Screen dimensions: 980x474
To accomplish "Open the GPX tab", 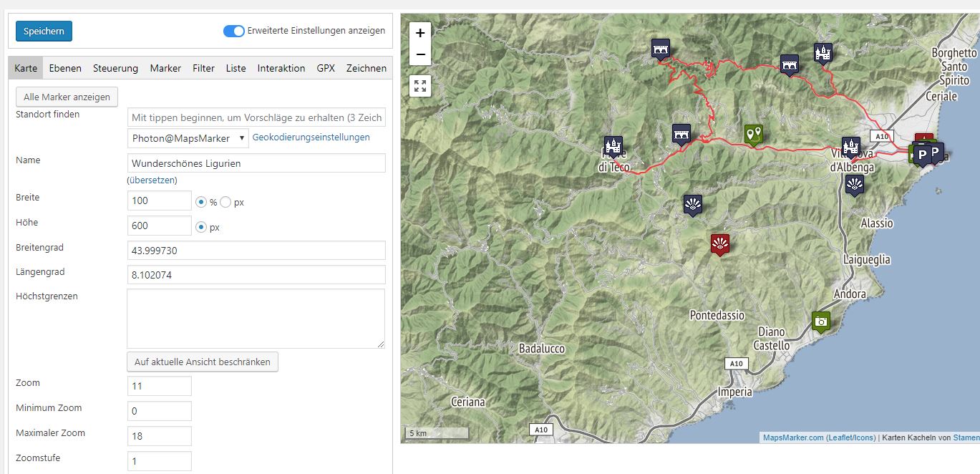I will [x=326, y=68].
